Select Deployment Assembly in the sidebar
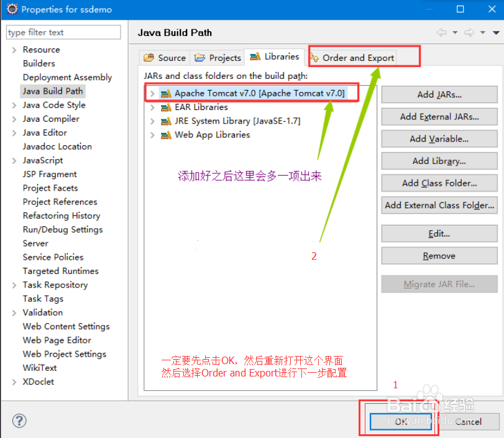Image resolution: width=504 pixels, height=438 pixels. click(x=67, y=77)
